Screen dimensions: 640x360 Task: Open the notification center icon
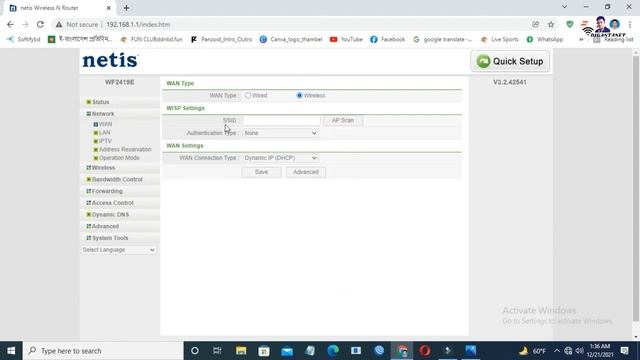[624, 351]
